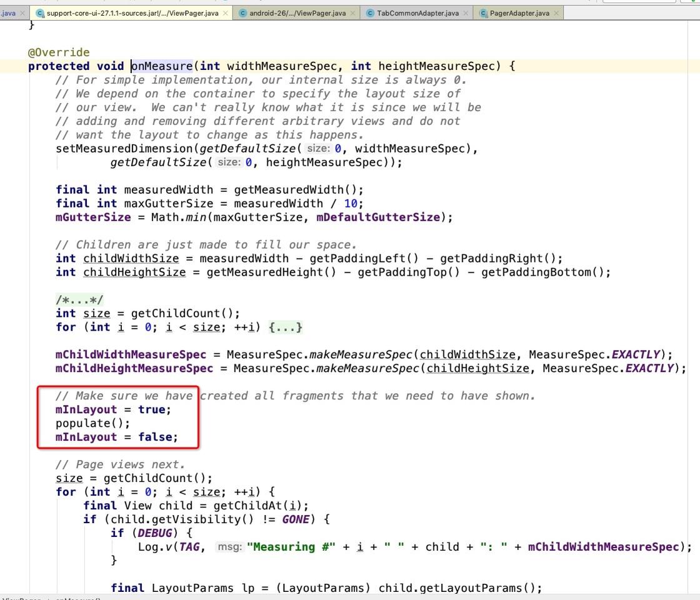The height and width of the screenshot is (600, 700).
Task: Click the 'mInLayout = true;' statement
Action: 113,410
